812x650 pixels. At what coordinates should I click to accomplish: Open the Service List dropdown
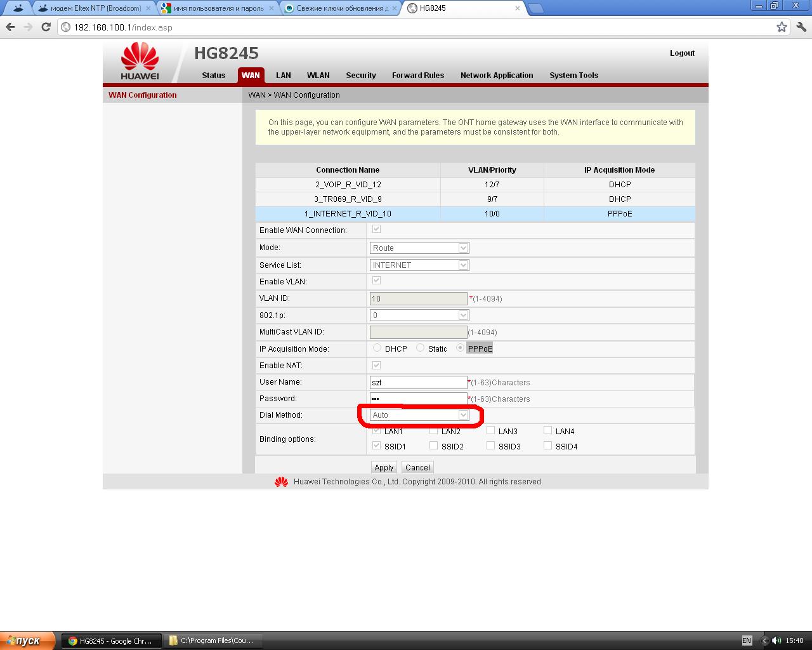(419, 265)
